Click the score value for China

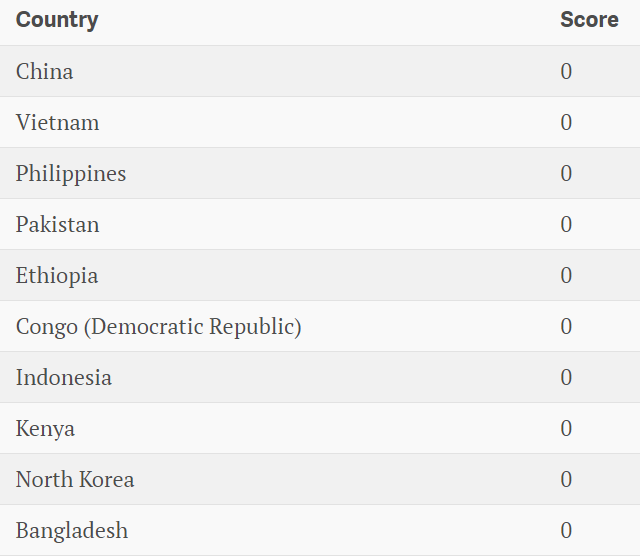(x=566, y=71)
